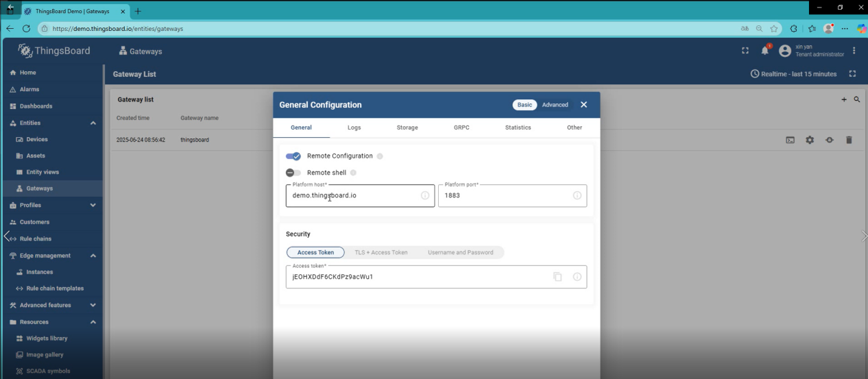Open Realtime - last 15 minutes time window

click(794, 74)
